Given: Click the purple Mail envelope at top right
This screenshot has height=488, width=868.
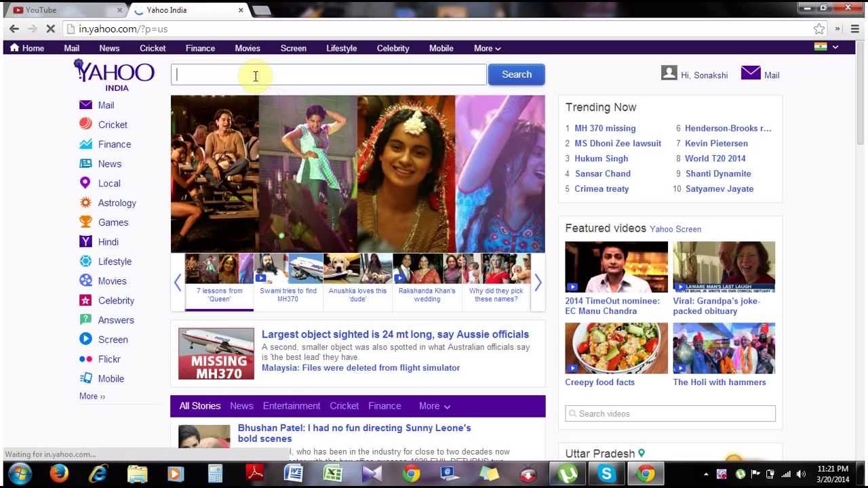Looking at the screenshot, I should tap(751, 73).
